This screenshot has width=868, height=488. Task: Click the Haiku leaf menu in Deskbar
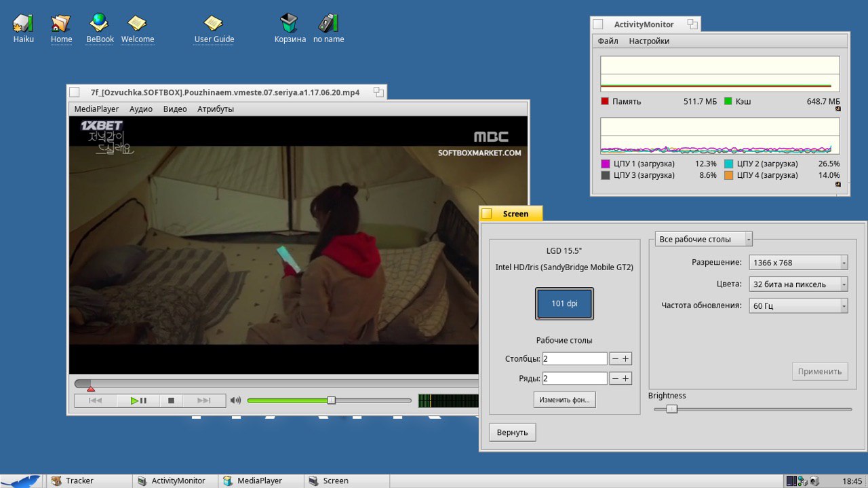coord(22,481)
